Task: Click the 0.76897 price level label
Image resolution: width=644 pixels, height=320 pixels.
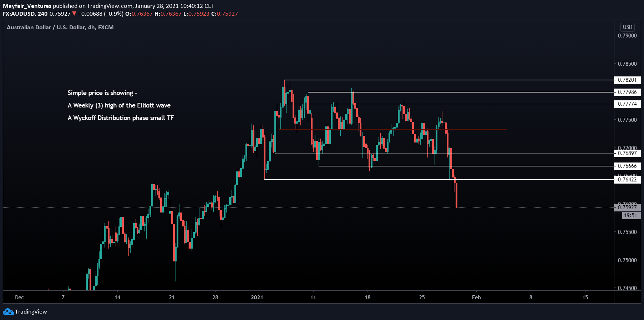Action: 627,153
